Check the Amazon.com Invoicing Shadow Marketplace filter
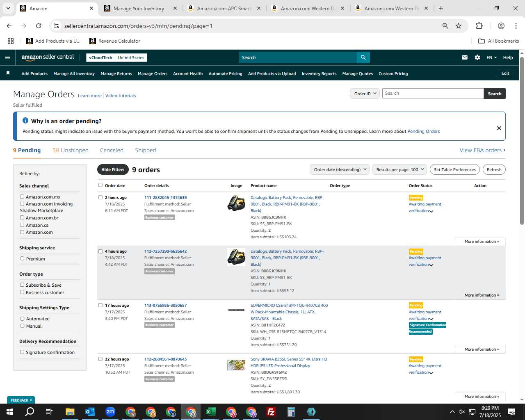 (22, 204)
